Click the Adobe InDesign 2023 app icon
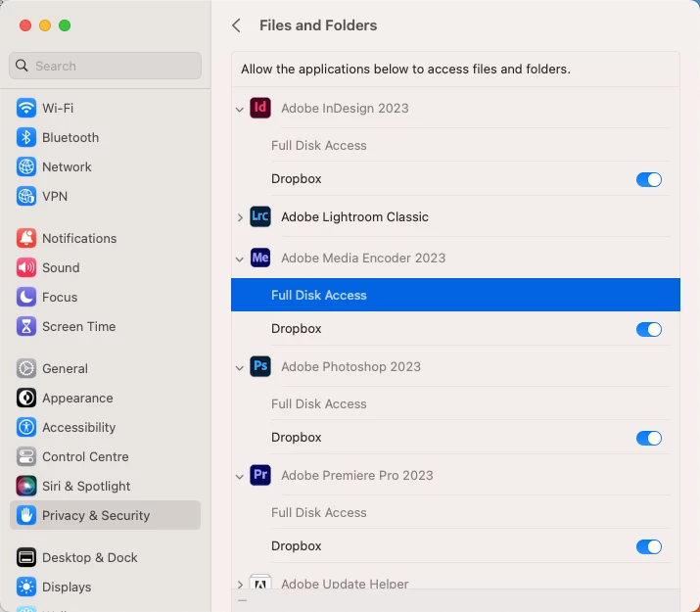The image size is (700, 612). click(x=259, y=108)
